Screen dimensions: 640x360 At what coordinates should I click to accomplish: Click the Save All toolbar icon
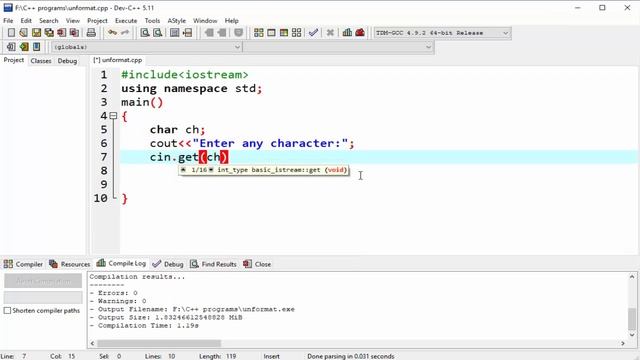49,33
